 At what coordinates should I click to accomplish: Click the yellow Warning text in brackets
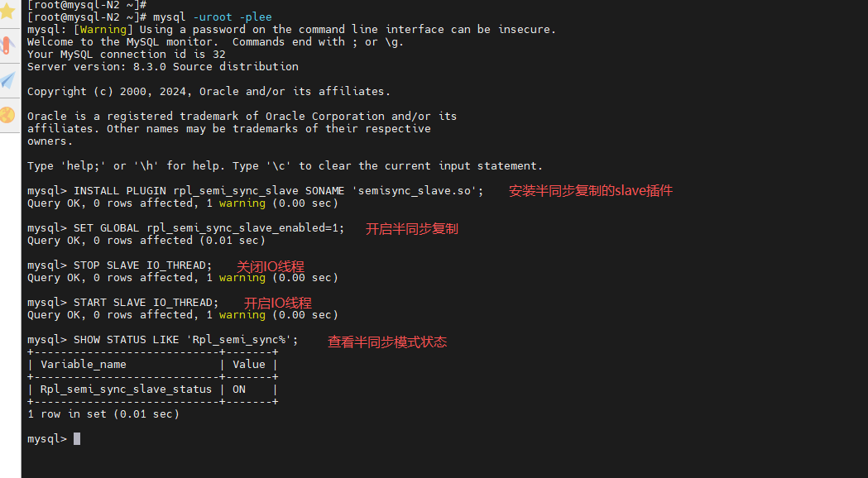[x=103, y=29]
